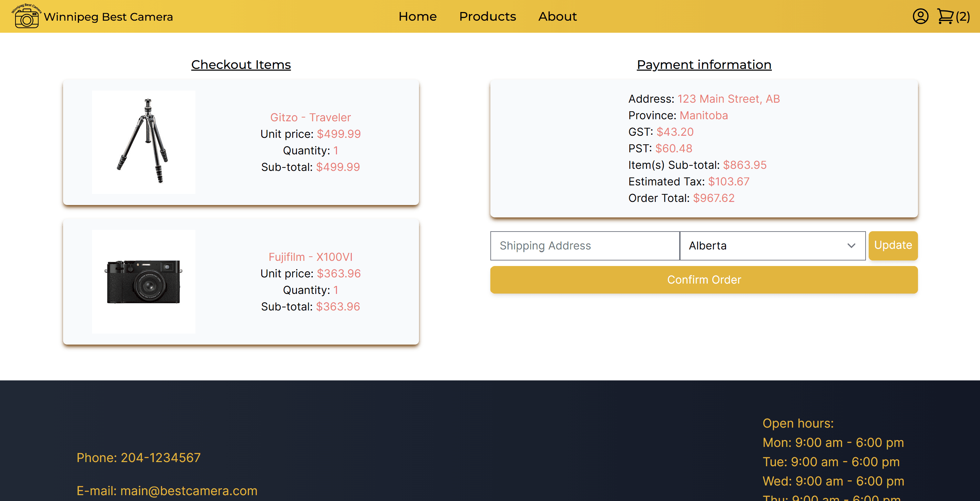Click the Gitzo tripod product image
The image size is (980, 501).
coord(143,142)
